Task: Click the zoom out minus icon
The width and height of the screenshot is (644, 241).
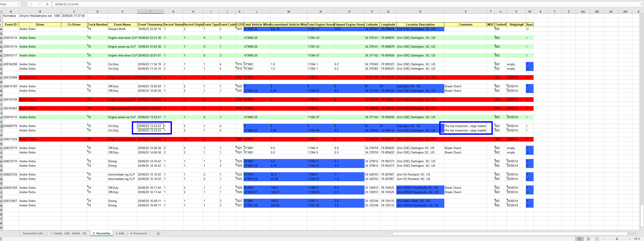Action: 604,239
